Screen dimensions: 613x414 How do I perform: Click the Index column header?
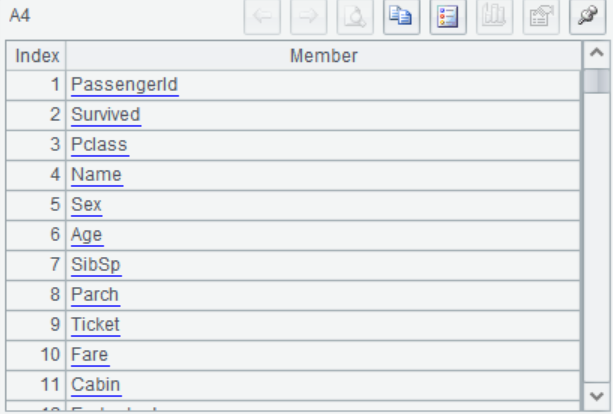(x=37, y=56)
